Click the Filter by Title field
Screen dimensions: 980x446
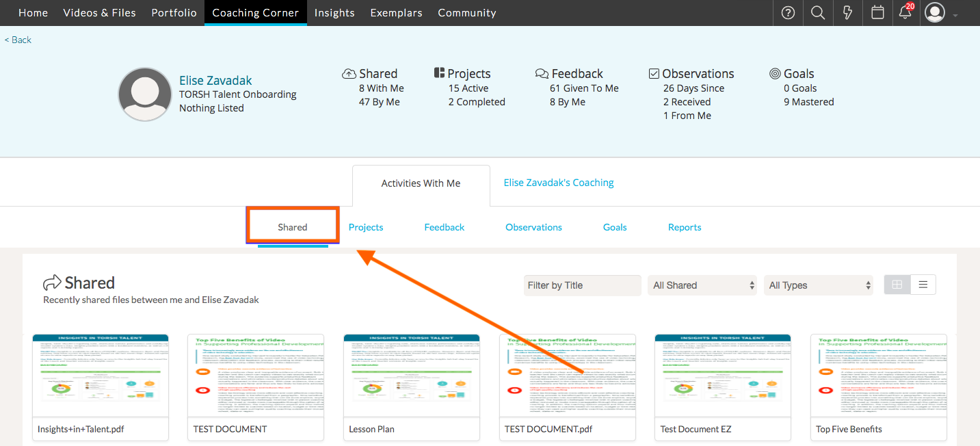(x=583, y=285)
